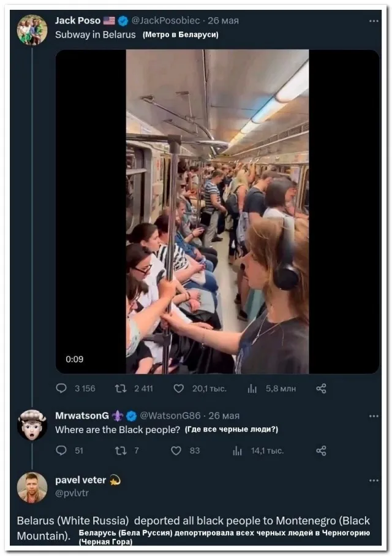Retweet MrwatsonG's reply
This screenshot has height=556, width=392.
tap(121, 451)
